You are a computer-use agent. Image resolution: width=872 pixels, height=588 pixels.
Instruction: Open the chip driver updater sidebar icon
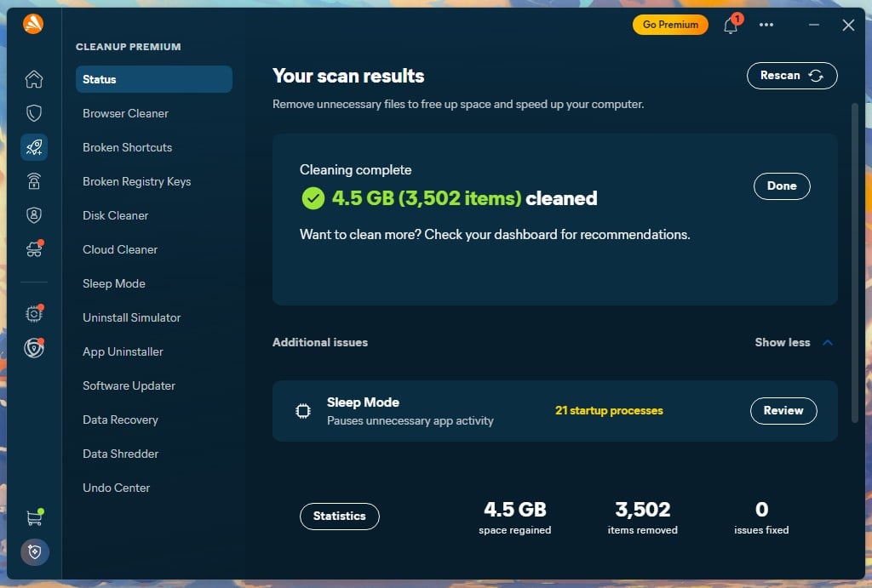pos(34,314)
